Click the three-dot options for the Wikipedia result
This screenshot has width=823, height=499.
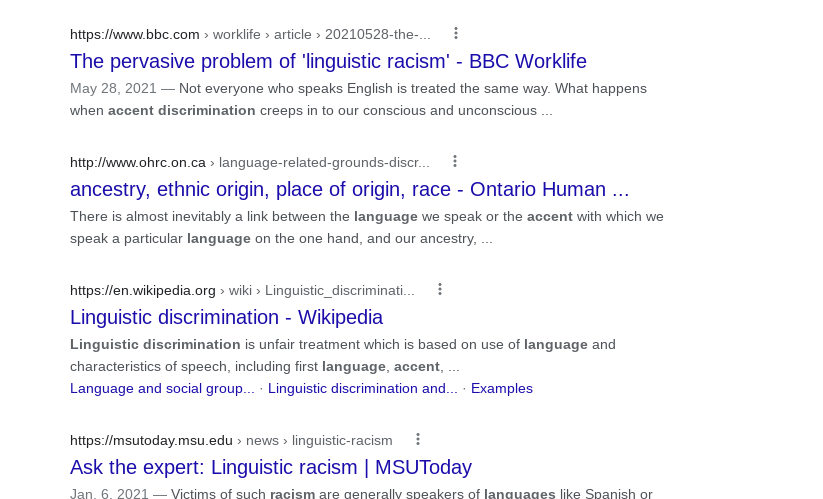tap(439, 290)
